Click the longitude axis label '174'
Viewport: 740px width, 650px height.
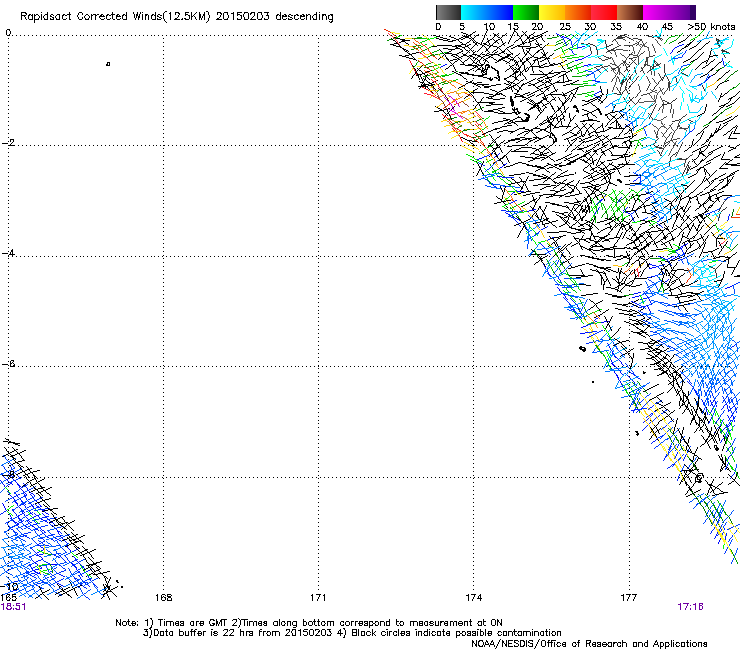point(473,598)
